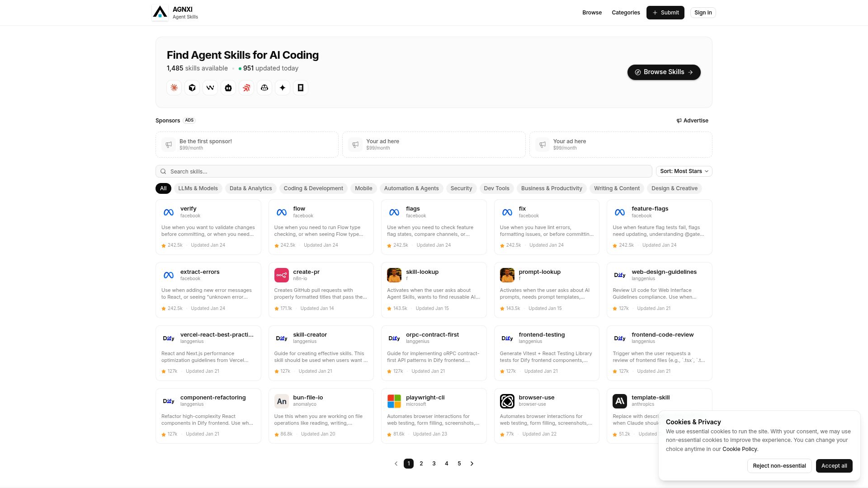Click the cube-shaped agent icon
This screenshot has height=488, width=868.
pos(192,88)
